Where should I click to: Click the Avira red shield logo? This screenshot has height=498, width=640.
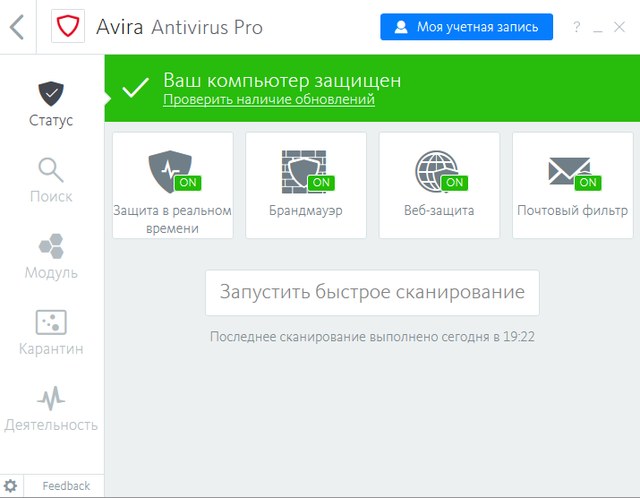[68, 27]
